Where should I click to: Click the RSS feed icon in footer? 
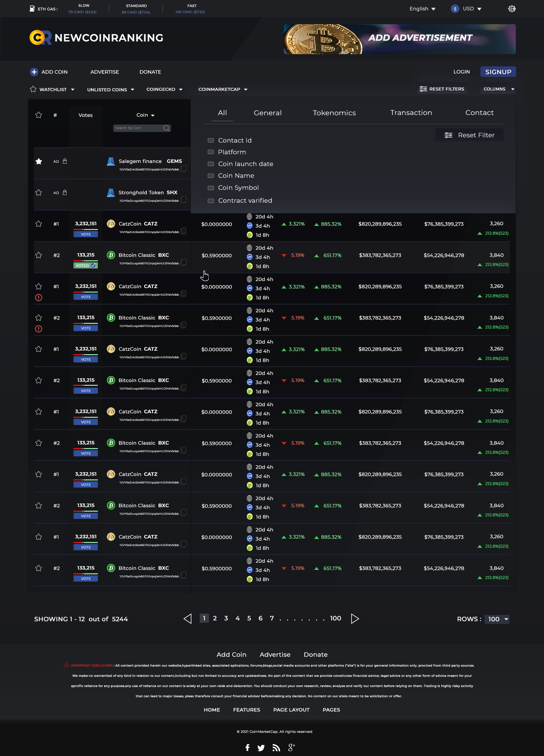pyautogui.click(x=276, y=747)
